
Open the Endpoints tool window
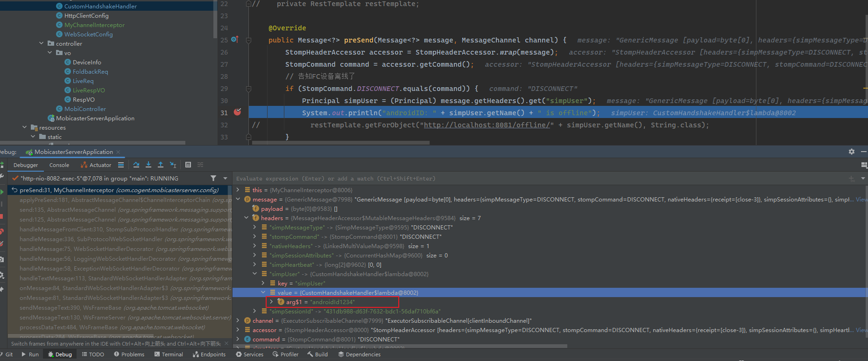(x=209, y=354)
